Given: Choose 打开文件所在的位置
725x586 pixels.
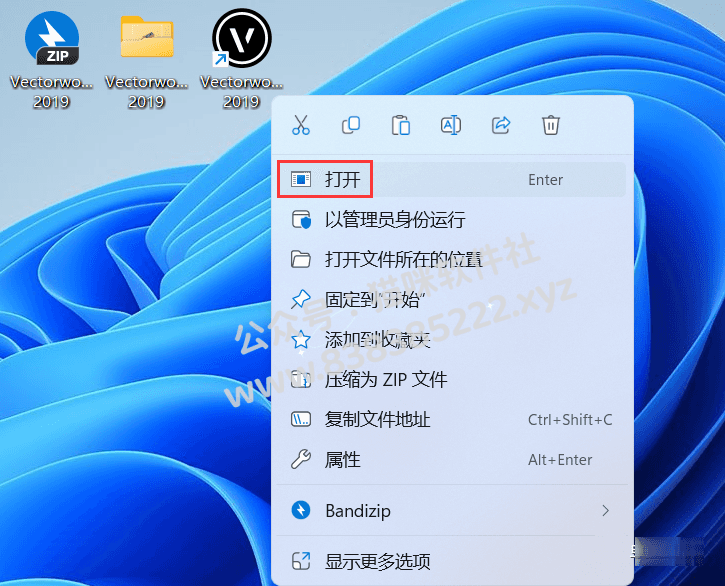Looking at the screenshot, I should [451, 259].
